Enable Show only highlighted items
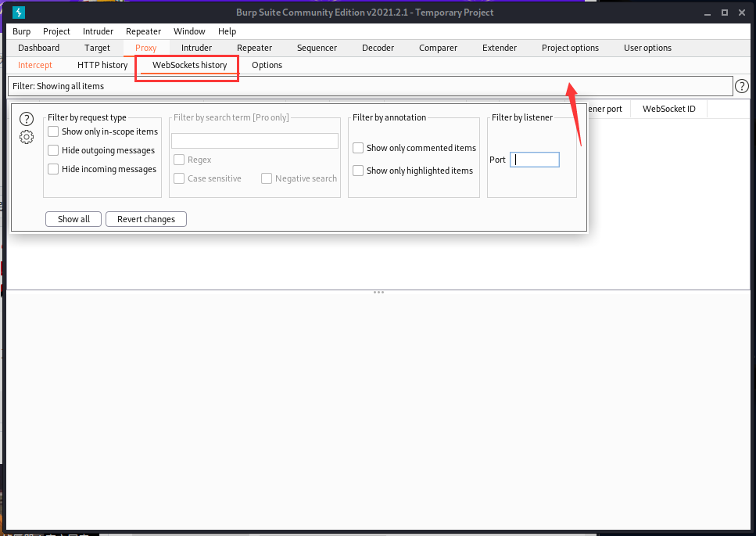 (x=358, y=171)
